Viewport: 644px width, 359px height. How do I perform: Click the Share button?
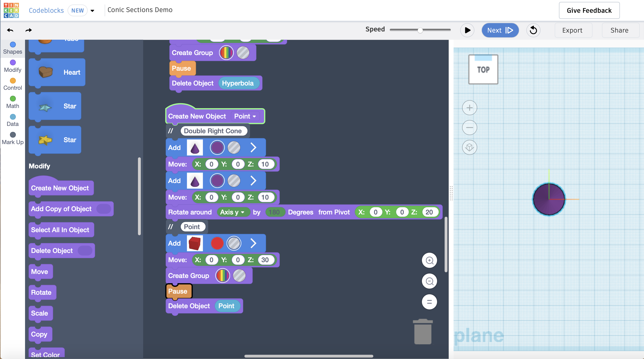(x=619, y=30)
